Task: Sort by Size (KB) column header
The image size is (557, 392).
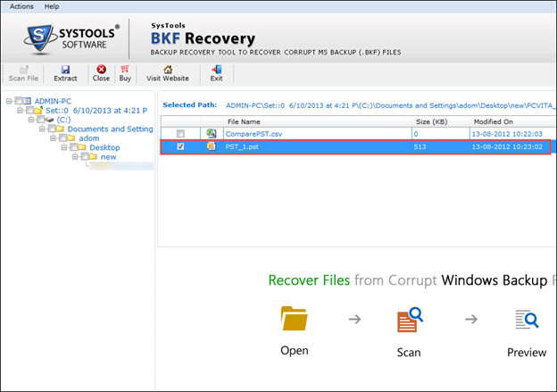Action: pyautogui.click(x=441, y=121)
